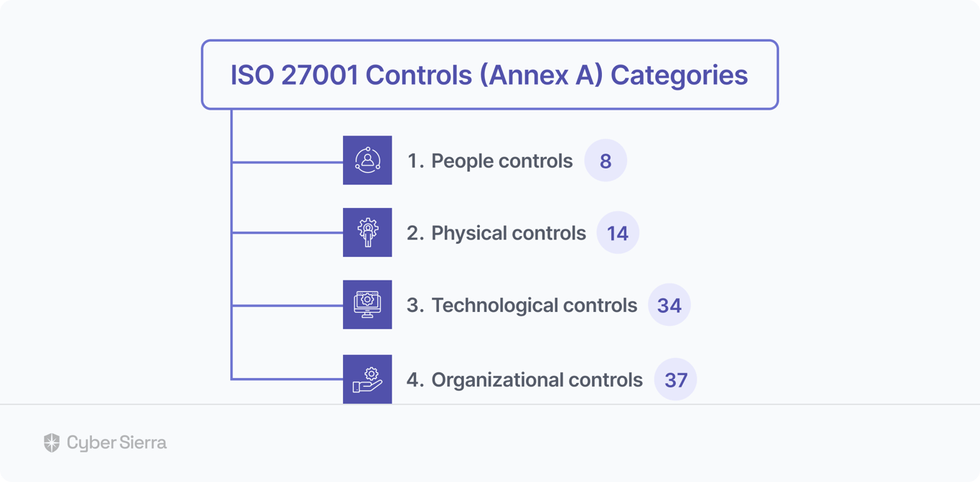Screen dimensions: 980x482
Task: Select the 14 count badge
Action: pos(618,233)
